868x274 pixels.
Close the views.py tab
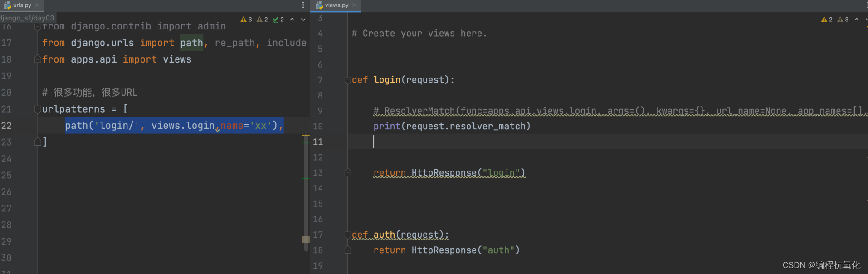[355, 5]
